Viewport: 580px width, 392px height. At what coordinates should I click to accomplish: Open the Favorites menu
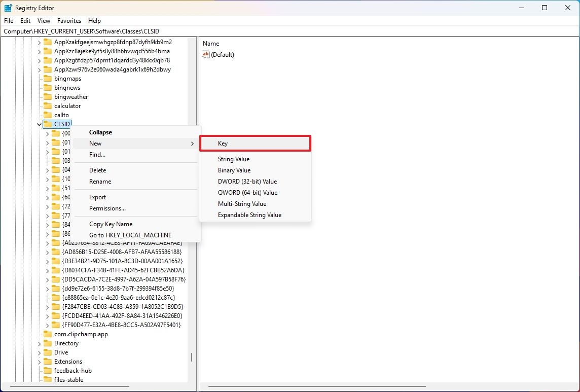pos(69,20)
